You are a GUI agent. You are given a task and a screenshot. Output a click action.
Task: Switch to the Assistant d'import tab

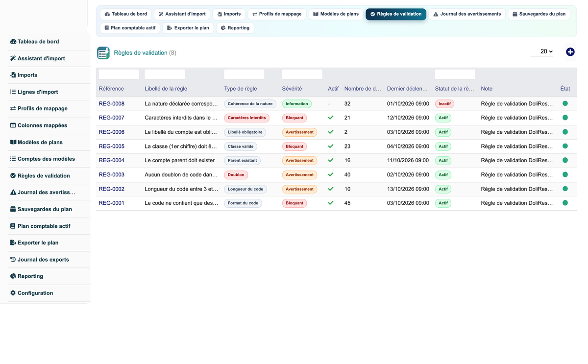[x=182, y=14]
